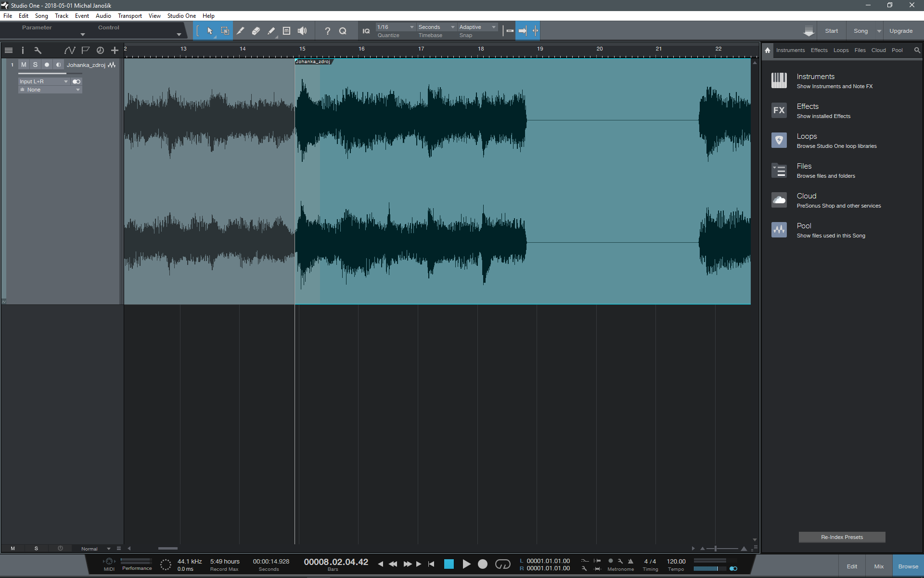924x578 pixels.
Task: Open the Quantize 1/16 dropdown
Action: tap(396, 27)
